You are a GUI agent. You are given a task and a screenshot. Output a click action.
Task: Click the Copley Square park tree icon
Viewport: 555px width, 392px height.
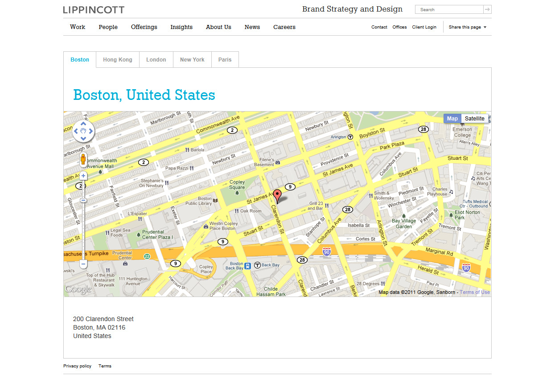237,193
